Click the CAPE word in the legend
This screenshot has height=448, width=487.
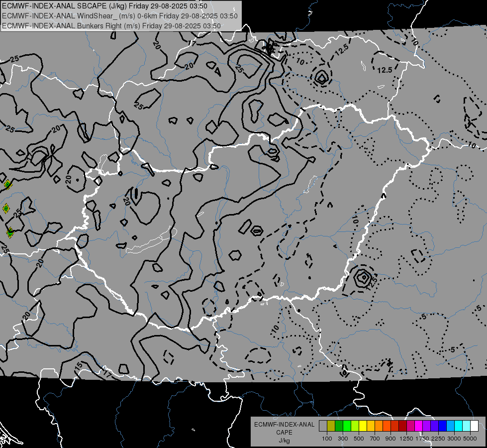click(284, 433)
